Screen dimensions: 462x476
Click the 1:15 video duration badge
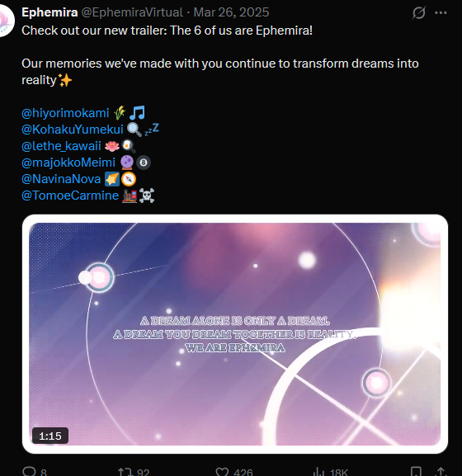pos(50,436)
